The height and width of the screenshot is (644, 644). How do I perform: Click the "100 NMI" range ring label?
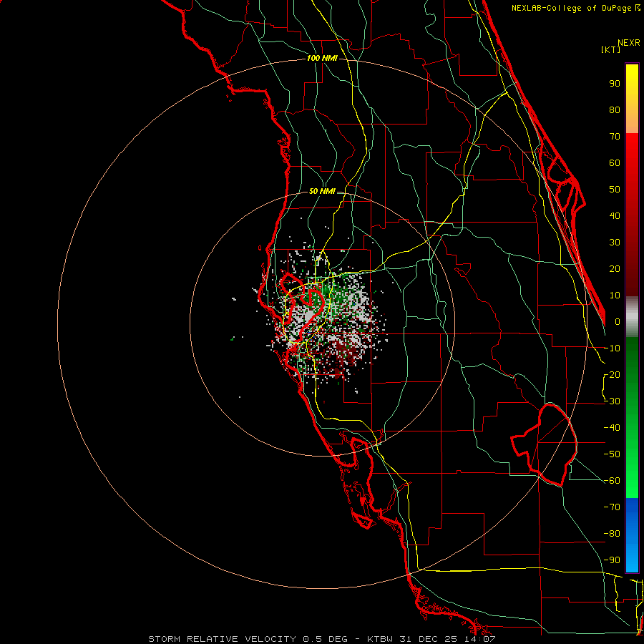[322, 59]
